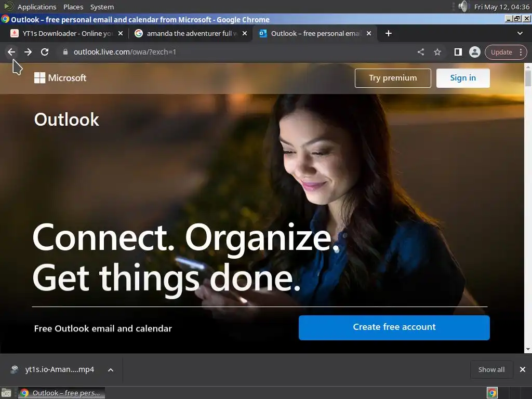Click the date and time clock
Image resolution: width=532 pixels, height=399 pixels.
point(501,7)
